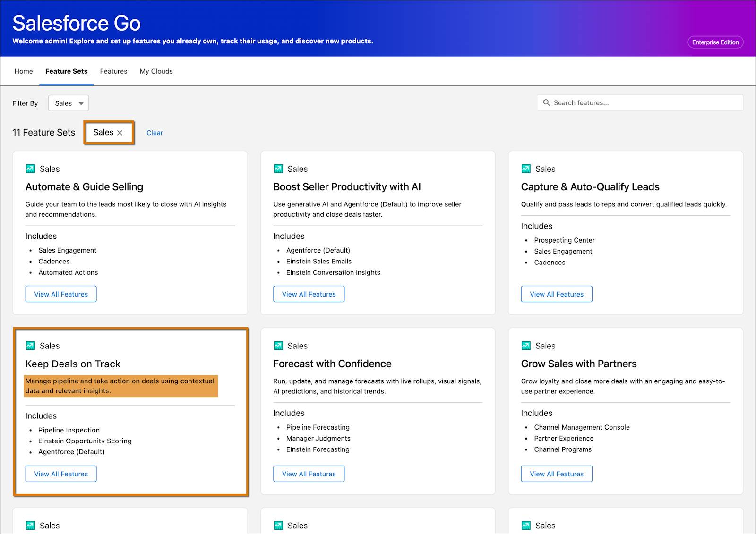The image size is (756, 534).
Task: Open the Features tab
Action: point(113,71)
